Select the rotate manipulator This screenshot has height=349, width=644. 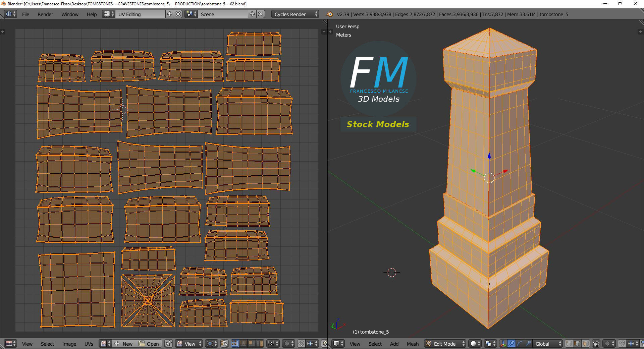tap(520, 344)
